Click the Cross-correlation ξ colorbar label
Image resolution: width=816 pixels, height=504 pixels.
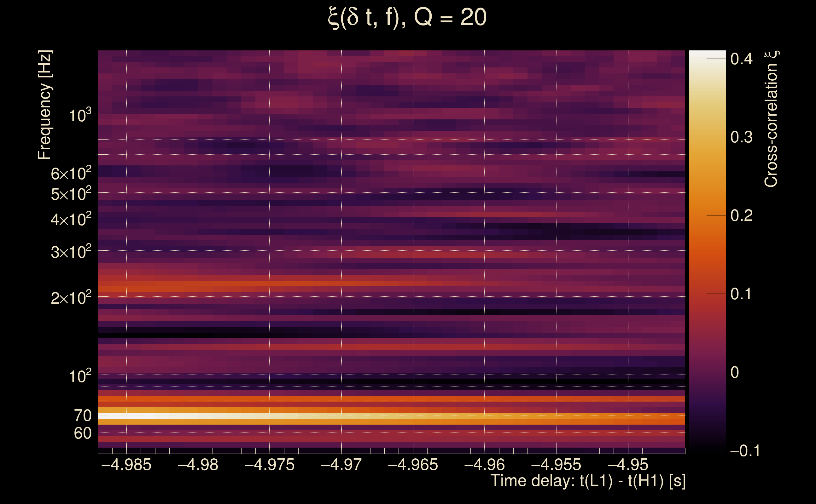click(771, 119)
